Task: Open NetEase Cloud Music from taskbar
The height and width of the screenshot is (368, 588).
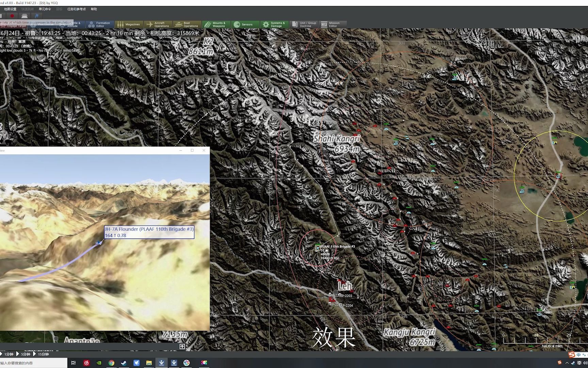Action: pyautogui.click(x=86, y=363)
